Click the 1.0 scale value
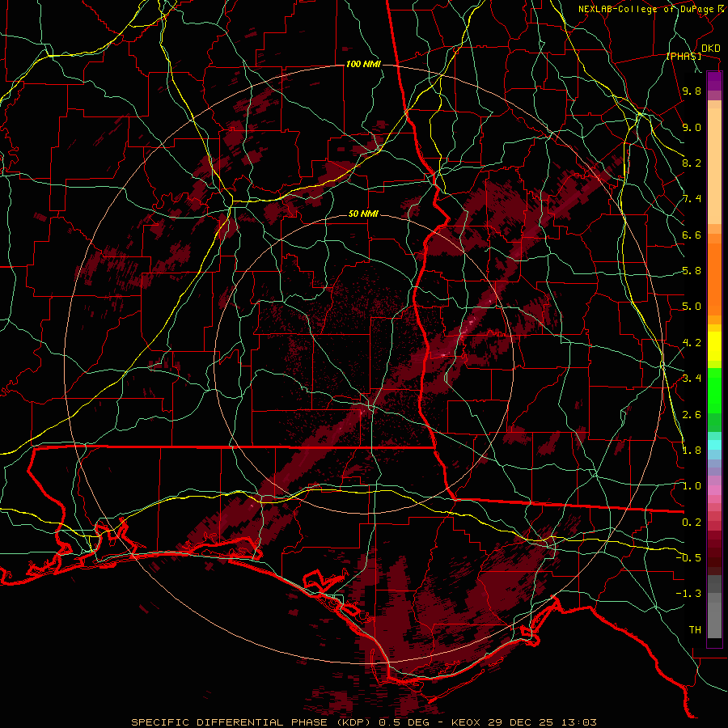The image size is (728, 728). [692, 487]
